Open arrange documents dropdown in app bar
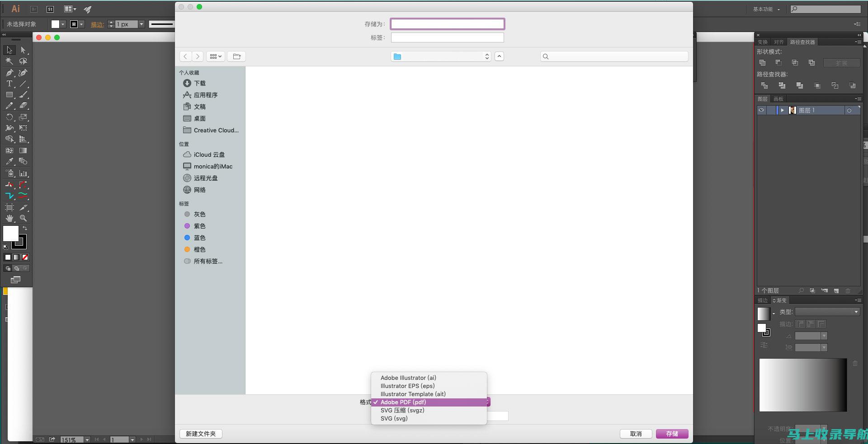Screen dimensions: 868x444 pos(70,9)
